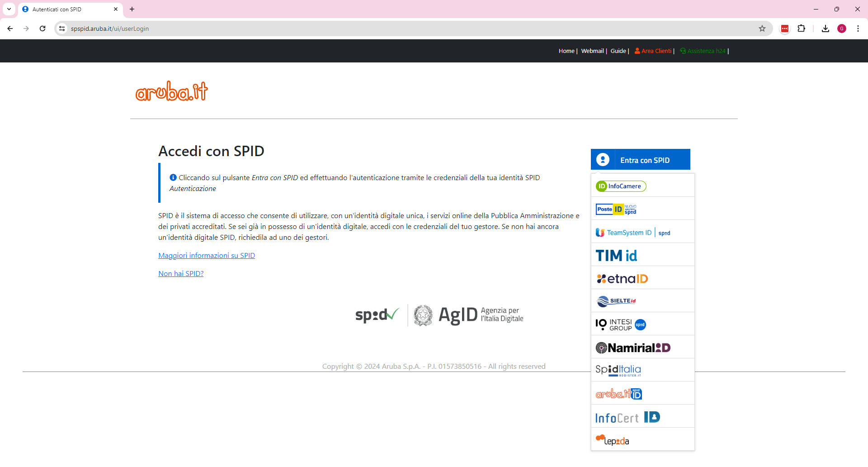
Task: Choose the TIM id provider logo
Action: 616,256
